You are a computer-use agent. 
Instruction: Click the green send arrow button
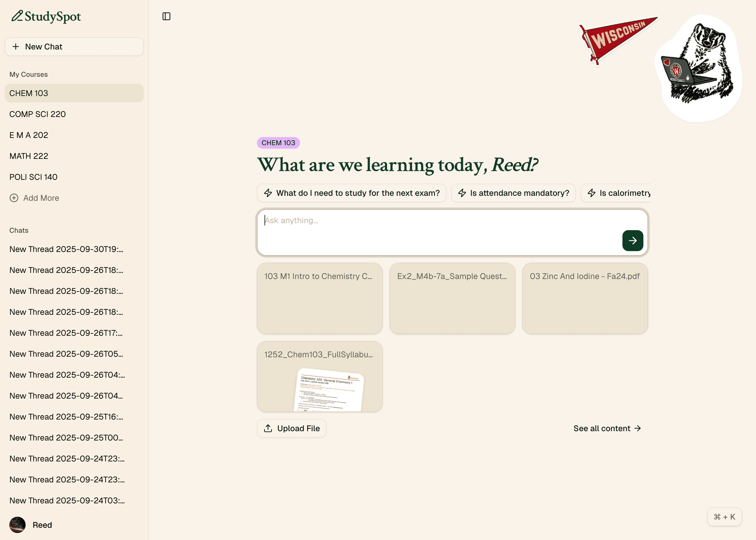632,240
